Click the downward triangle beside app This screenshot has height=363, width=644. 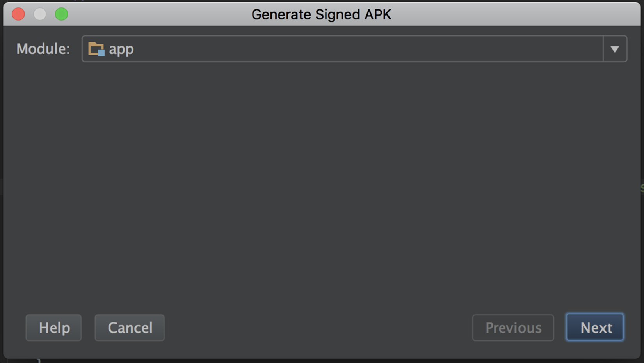pyautogui.click(x=615, y=50)
